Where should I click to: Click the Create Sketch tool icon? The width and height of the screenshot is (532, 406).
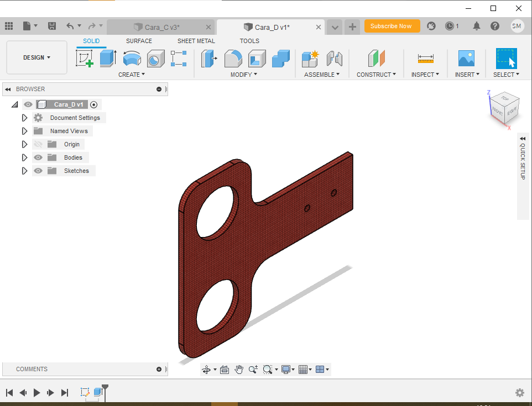[85, 59]
